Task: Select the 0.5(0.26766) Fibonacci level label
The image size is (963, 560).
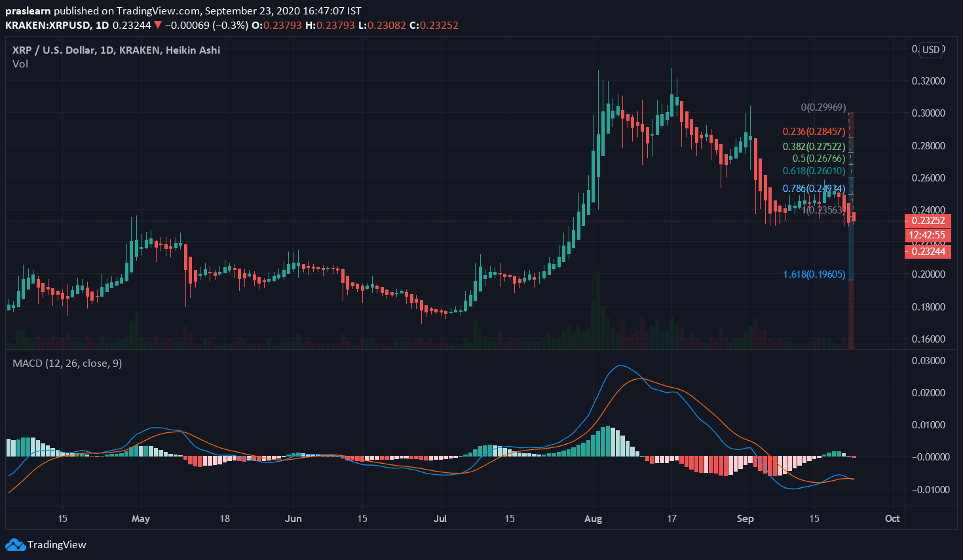Action: (818, 159)
